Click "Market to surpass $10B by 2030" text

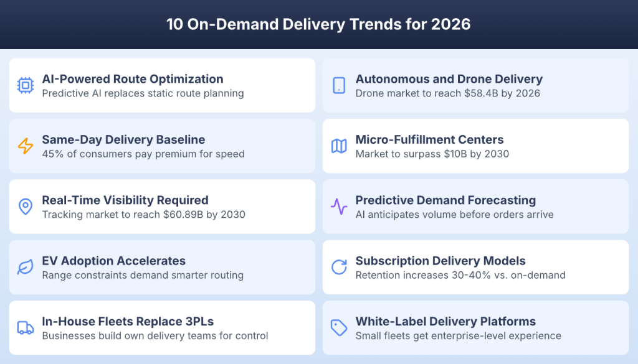click(432, 154)
